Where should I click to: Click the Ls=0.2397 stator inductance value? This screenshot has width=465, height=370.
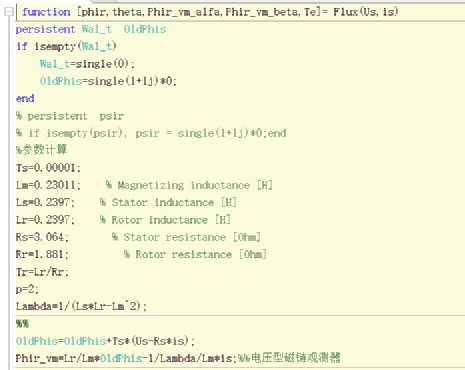[x=45, y=202]
